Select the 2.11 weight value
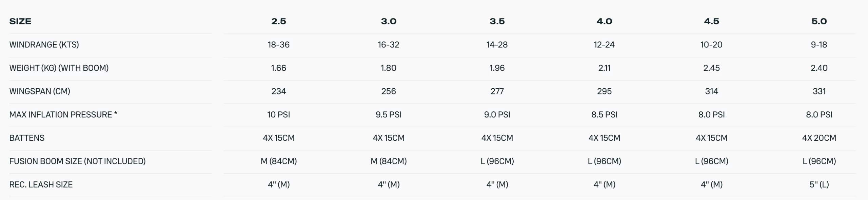Viewport: 868px width, 200px height. coord(604,68)
